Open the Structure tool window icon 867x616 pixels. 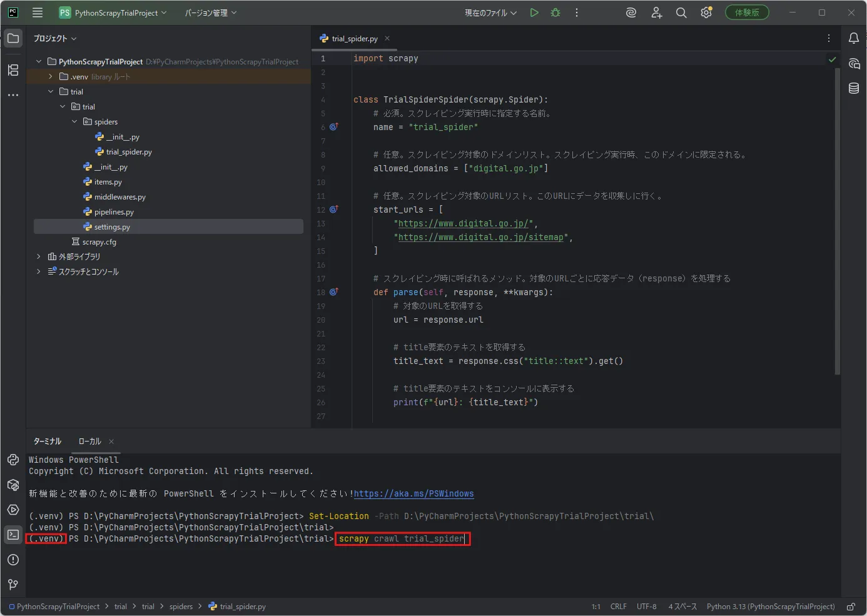[x=13, y=70]
